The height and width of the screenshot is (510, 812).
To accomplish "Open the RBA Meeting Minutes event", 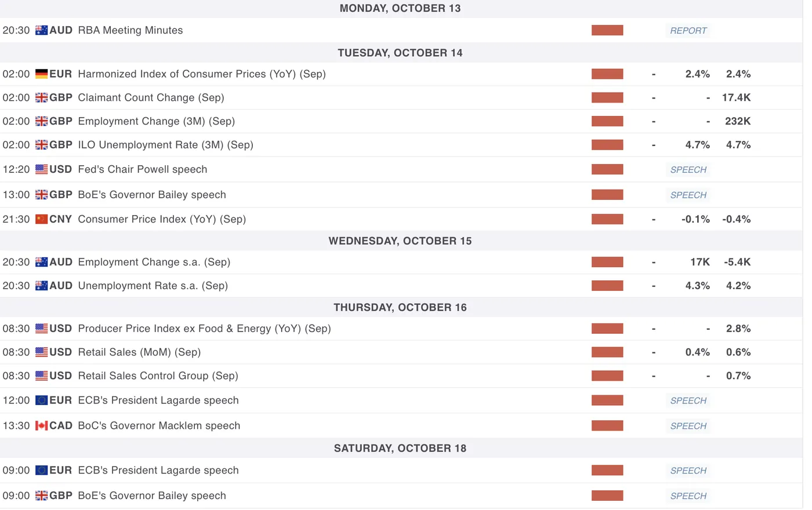I will click(130, 30).
